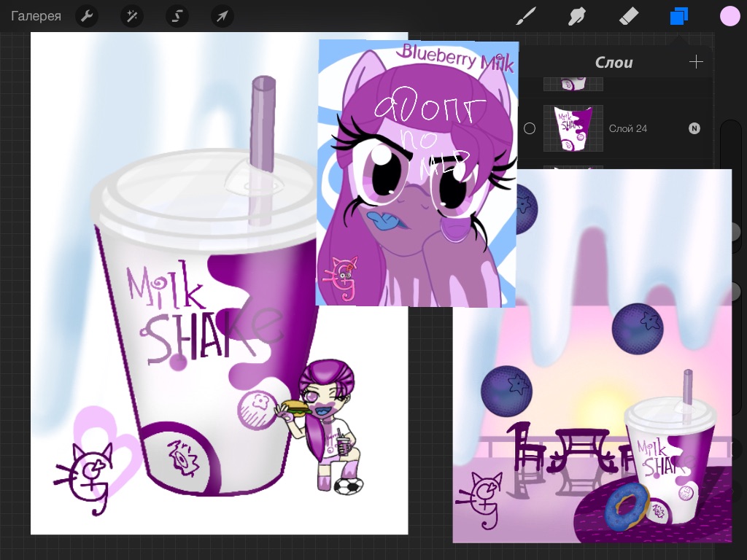The image size is (747, 560).
Task: Toggle the Layers panel icon
Action: click(679, 16)
